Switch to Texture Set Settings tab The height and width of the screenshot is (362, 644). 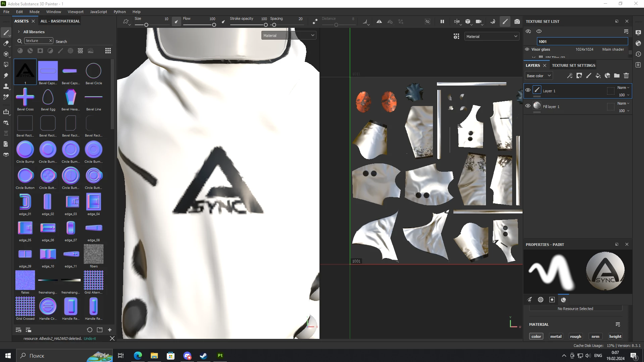574,65
